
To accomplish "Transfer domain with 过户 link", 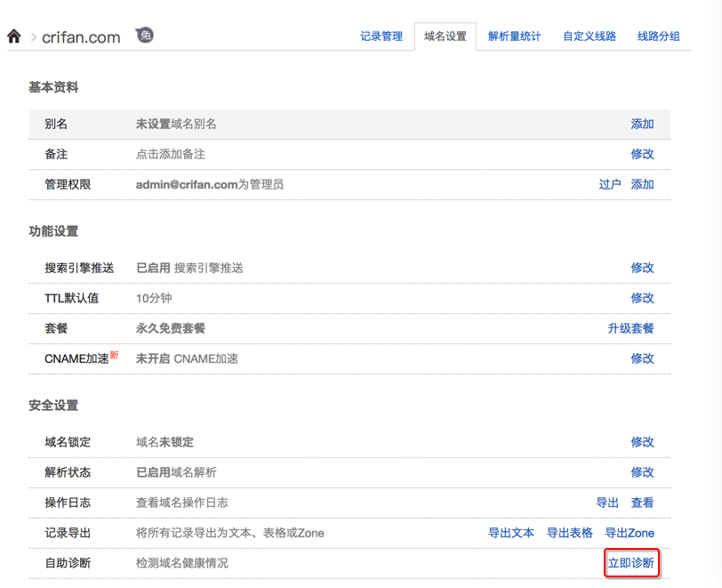I will pyautogui.click(x=610, y=184).
